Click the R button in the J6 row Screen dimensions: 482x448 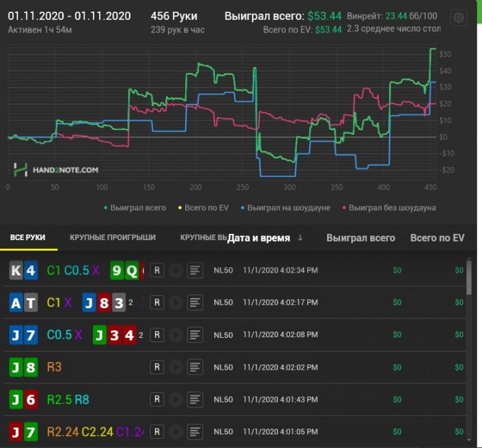(x=157, y=399)
